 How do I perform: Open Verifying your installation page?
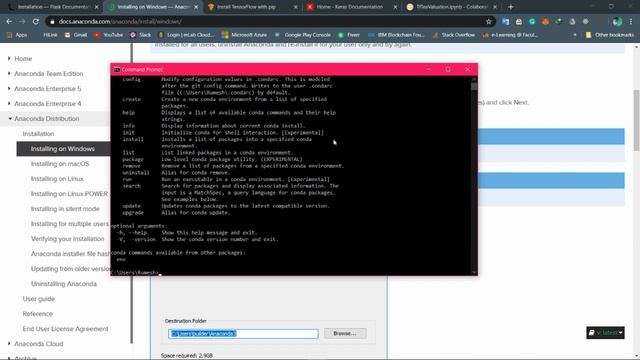click(x=68, y=239)
